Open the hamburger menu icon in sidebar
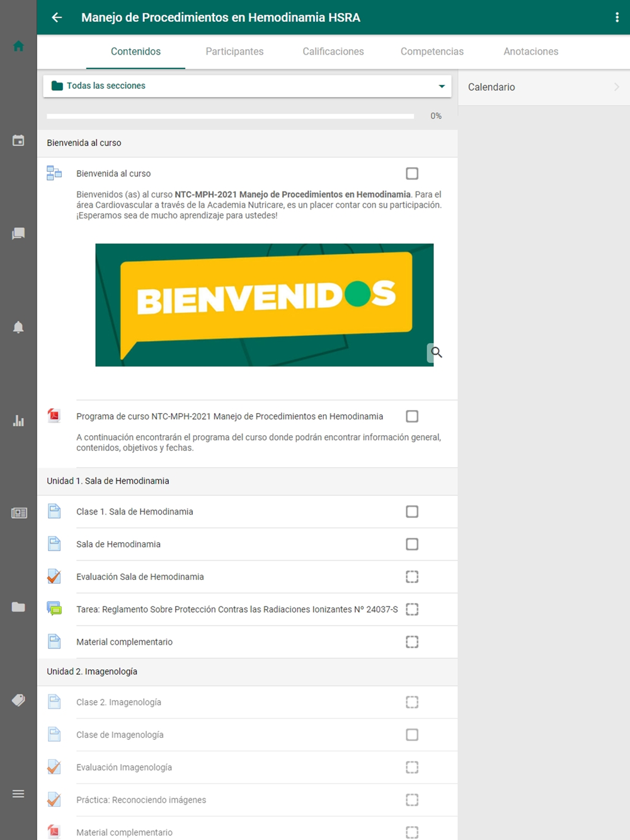Screen dimensions: 630x840 18,793
